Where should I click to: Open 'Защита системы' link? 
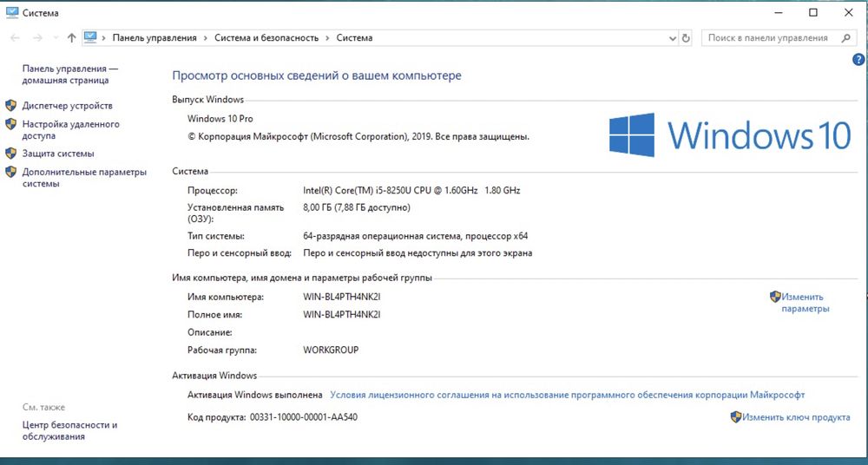(58, 154)
